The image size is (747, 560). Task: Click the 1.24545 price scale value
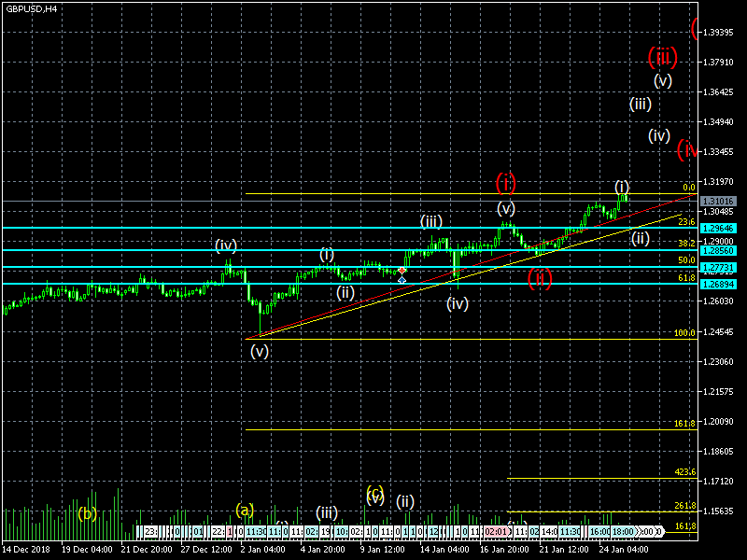(x=718, y=332)
